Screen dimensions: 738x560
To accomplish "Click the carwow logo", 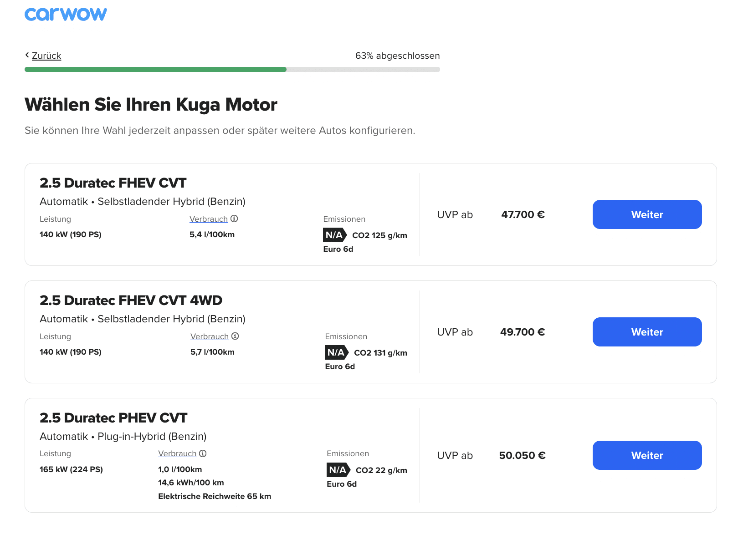I will (66, 14).
